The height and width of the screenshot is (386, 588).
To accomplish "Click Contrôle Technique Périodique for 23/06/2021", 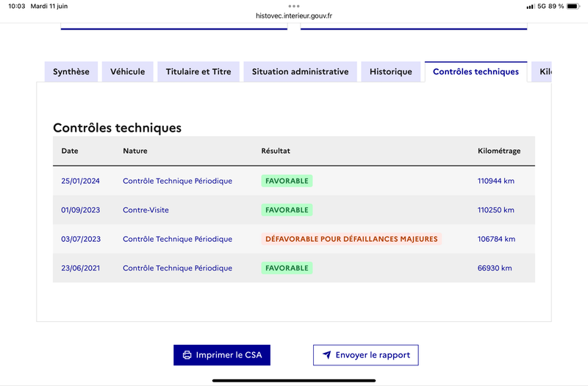I will [x=177, y=268].
